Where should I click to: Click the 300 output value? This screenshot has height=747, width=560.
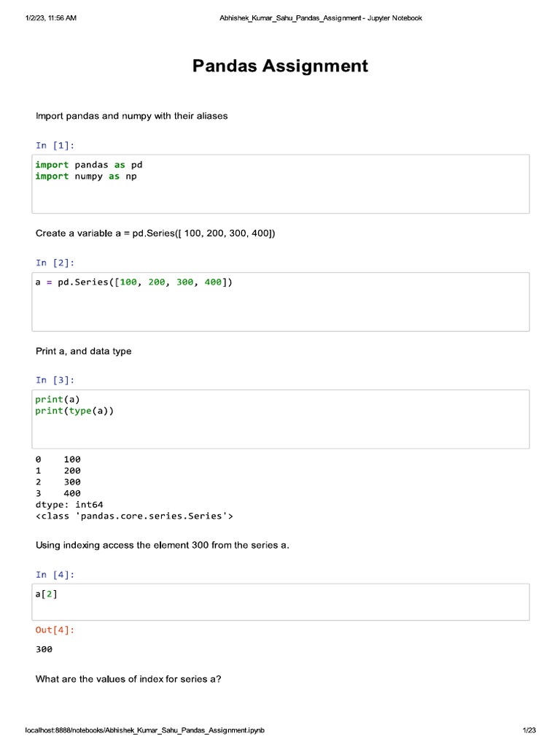click(x=44, y=649)
